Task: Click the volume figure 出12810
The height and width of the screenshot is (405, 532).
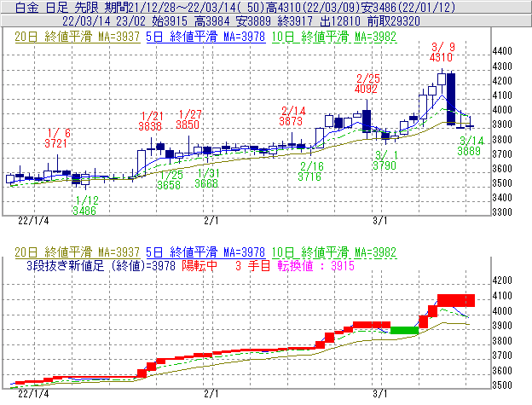Action: [340, 21]
